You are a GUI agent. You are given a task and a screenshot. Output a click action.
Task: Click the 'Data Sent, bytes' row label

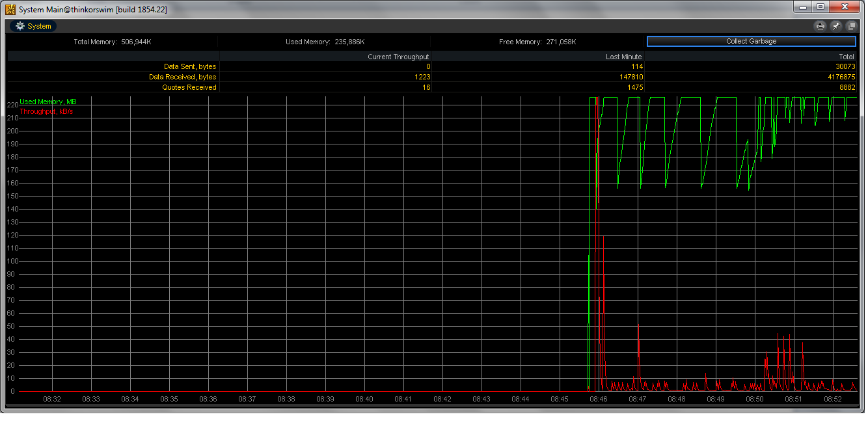(x=190, y=66)
